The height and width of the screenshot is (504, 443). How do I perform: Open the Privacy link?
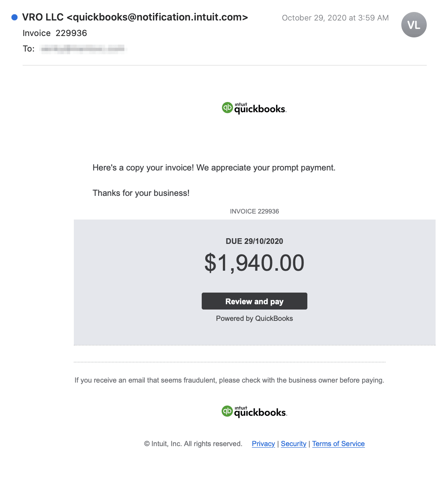tap(263, 444)
